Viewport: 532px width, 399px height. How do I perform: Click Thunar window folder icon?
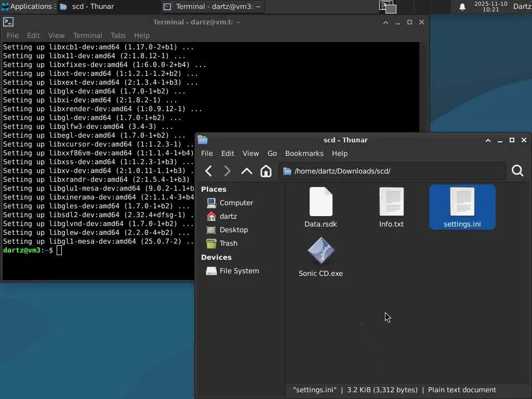coord(203,140)
